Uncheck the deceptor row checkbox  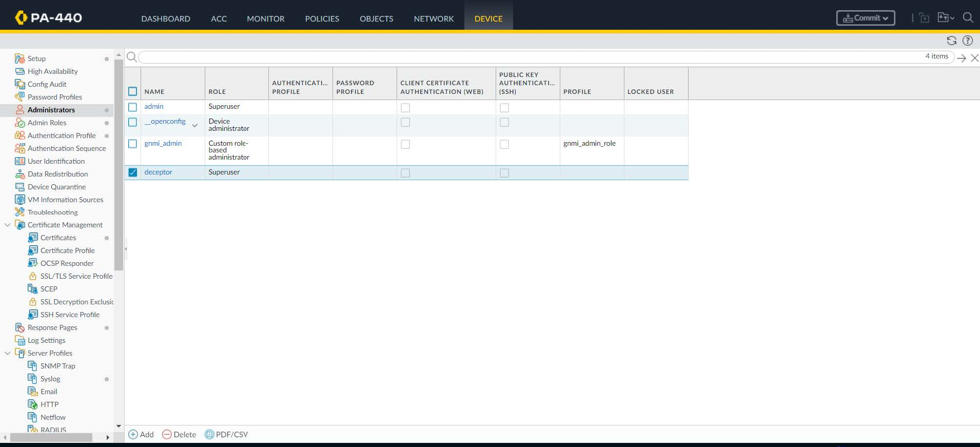tap(133, 172)
